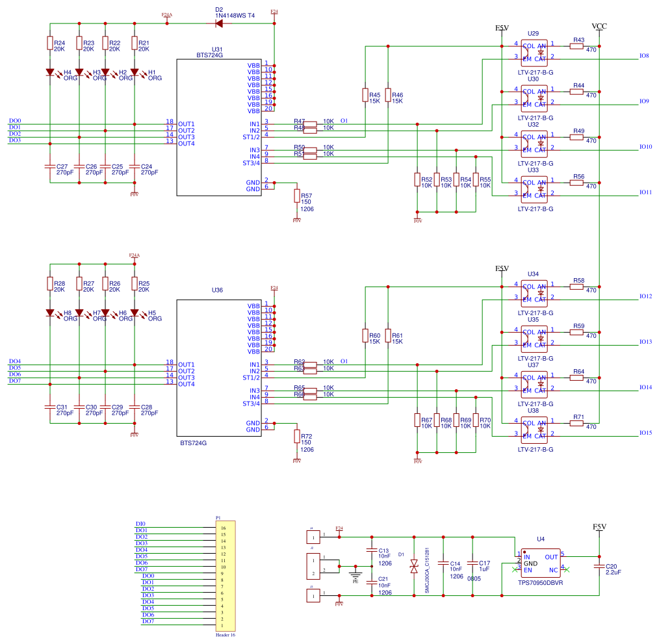Click the D1 SMCJ30CA TVS diode

(x=414, y=566)
